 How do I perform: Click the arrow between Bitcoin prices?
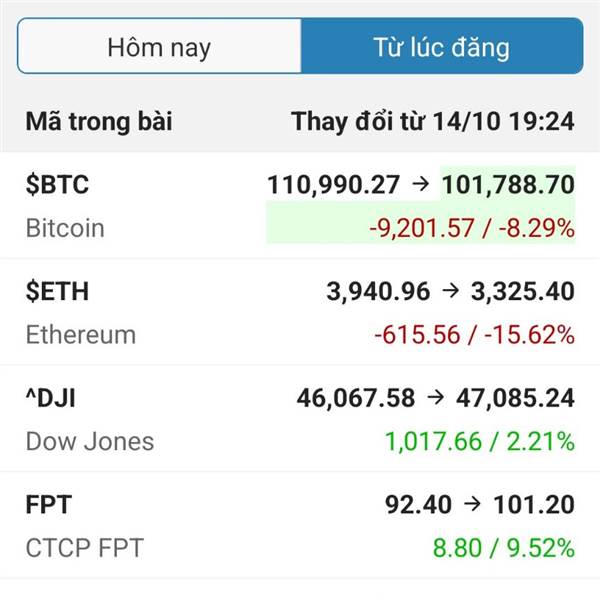point(421,185)
